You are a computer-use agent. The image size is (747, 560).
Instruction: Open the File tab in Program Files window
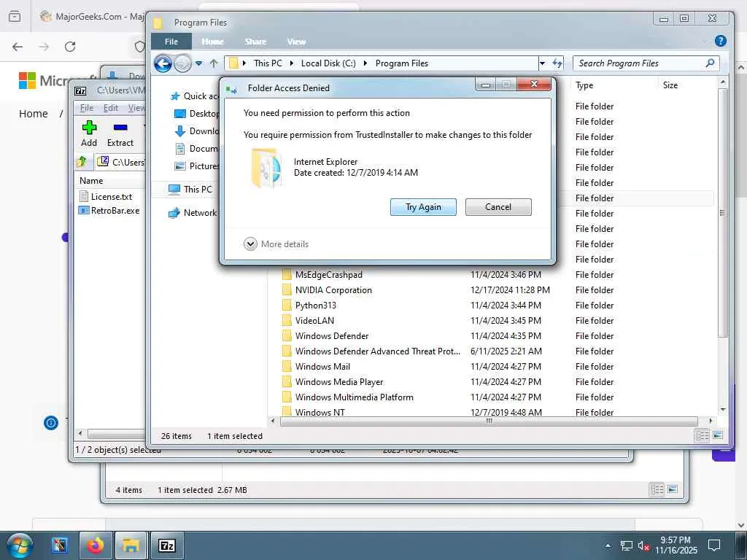click(171, 42)
